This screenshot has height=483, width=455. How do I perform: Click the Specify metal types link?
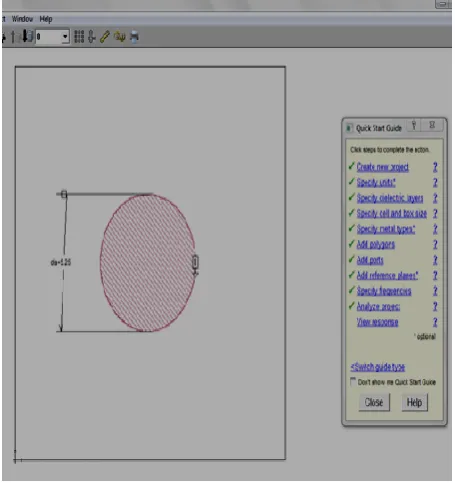tap(386, 229)
